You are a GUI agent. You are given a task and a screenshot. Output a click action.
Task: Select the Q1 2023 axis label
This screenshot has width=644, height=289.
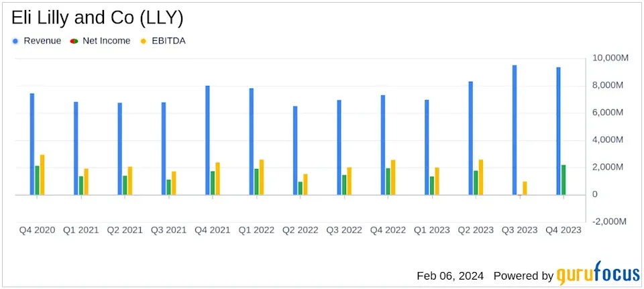pyautogui.click(x=431, y=230)
